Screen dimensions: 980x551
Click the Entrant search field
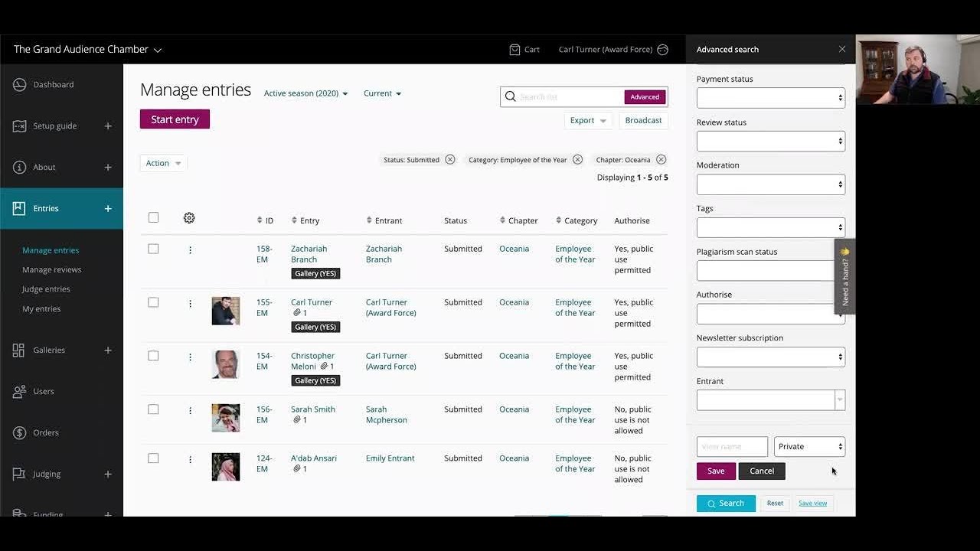771,400
